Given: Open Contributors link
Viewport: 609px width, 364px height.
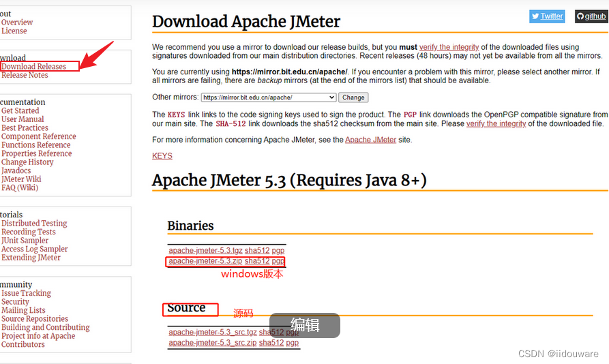Looking at the screenshot, I should [x=23, y=344].
